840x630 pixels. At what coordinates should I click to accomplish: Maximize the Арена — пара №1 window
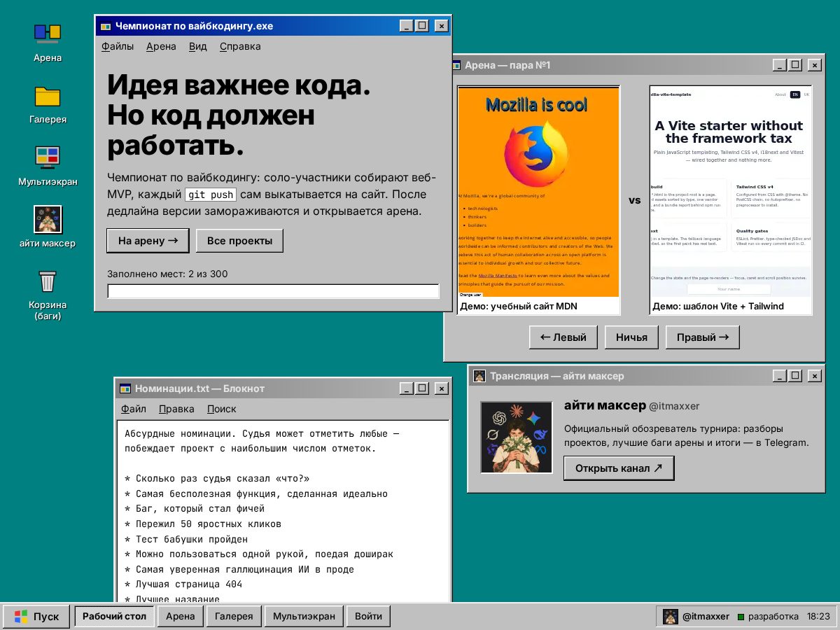(x=795, y=65)
